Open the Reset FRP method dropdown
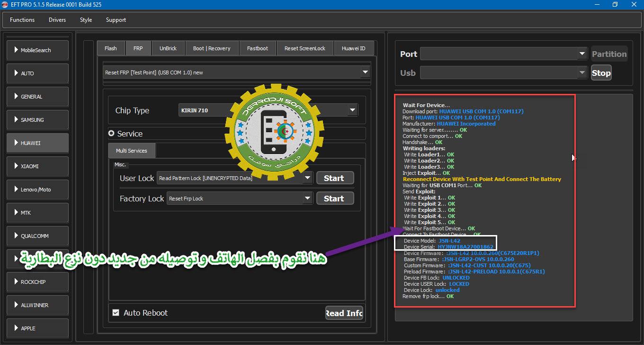Image resolution: width=644 pixels, height=345 pixels. coord(237,73)
